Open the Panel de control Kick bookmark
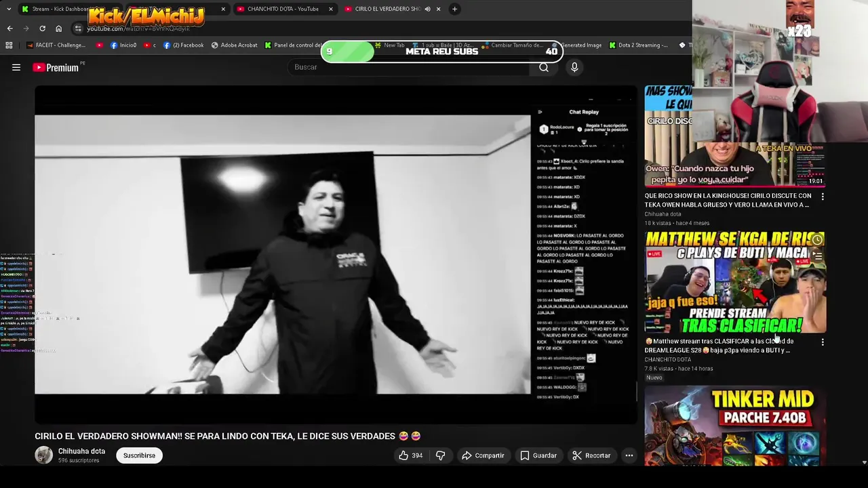The image size is (868, 488). point(293,45)
